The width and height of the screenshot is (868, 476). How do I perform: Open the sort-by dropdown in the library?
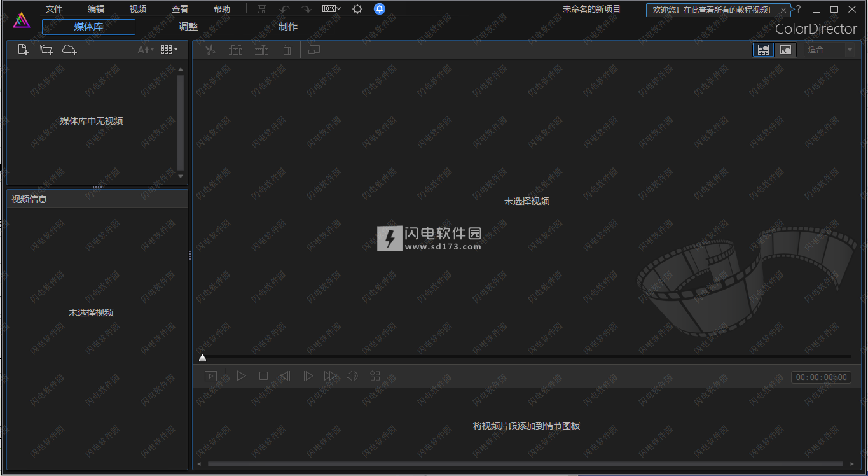pos(146,50)
